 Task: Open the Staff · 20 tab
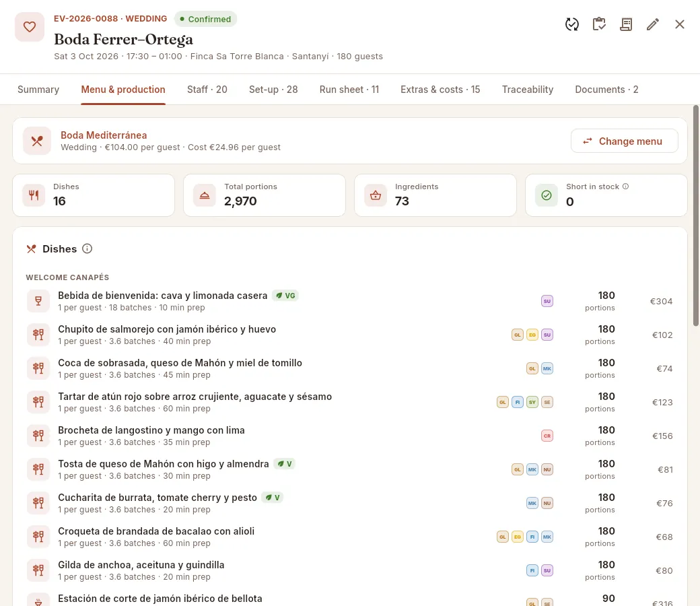207,90
